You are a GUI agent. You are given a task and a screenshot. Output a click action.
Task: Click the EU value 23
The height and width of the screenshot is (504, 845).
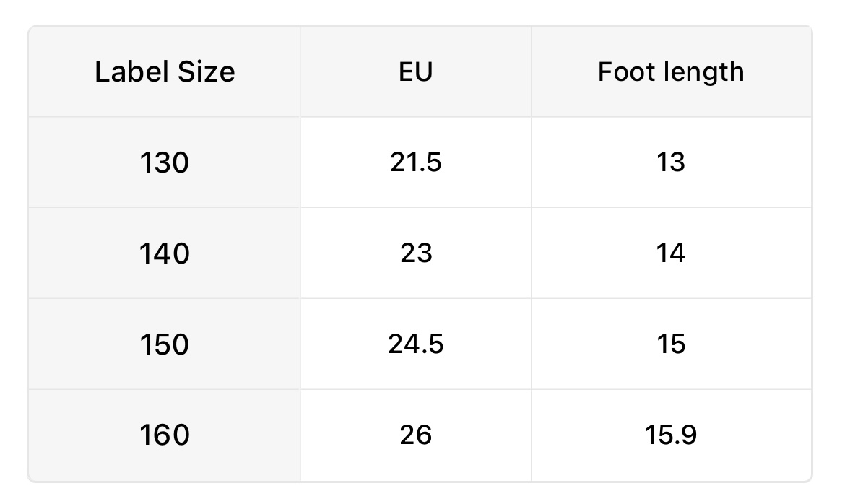415,254
